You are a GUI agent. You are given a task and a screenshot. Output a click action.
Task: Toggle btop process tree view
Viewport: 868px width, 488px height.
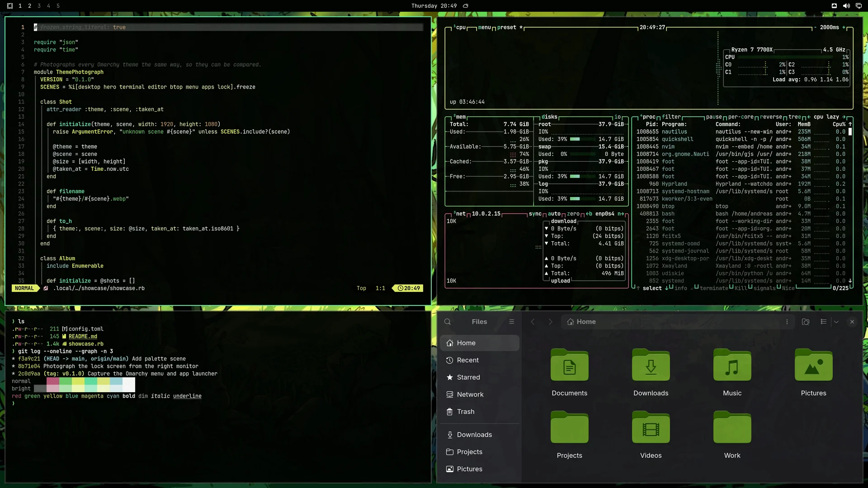794,117
